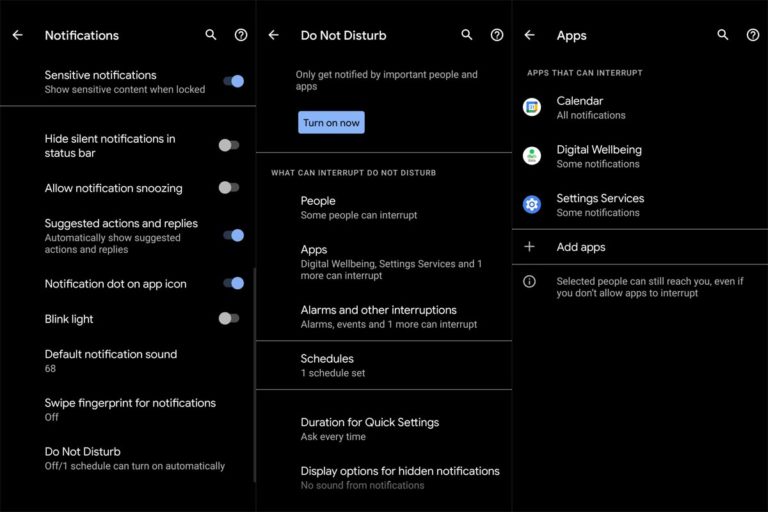
Task: Tap the Turn on now button
Action: pyautogui.click(x=331, y=122)
